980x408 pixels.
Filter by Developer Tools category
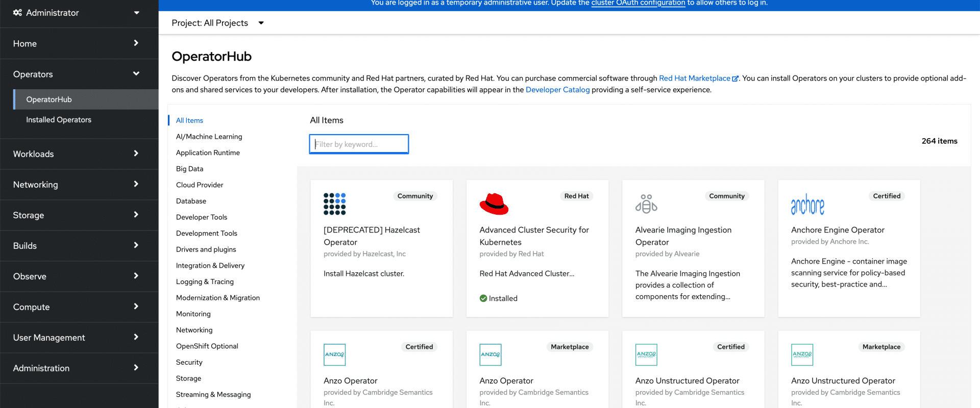coord(202,217)
